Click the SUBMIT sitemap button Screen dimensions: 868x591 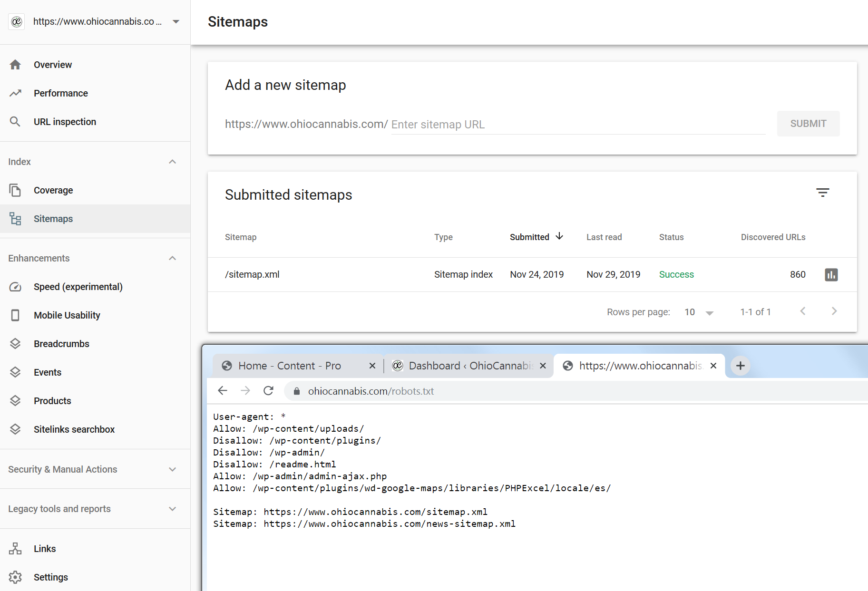tap(809, 124)
